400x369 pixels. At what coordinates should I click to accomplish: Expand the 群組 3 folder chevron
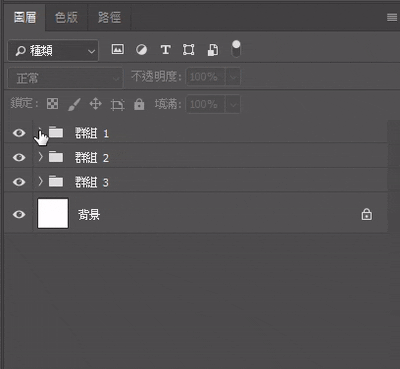[40, 181]
